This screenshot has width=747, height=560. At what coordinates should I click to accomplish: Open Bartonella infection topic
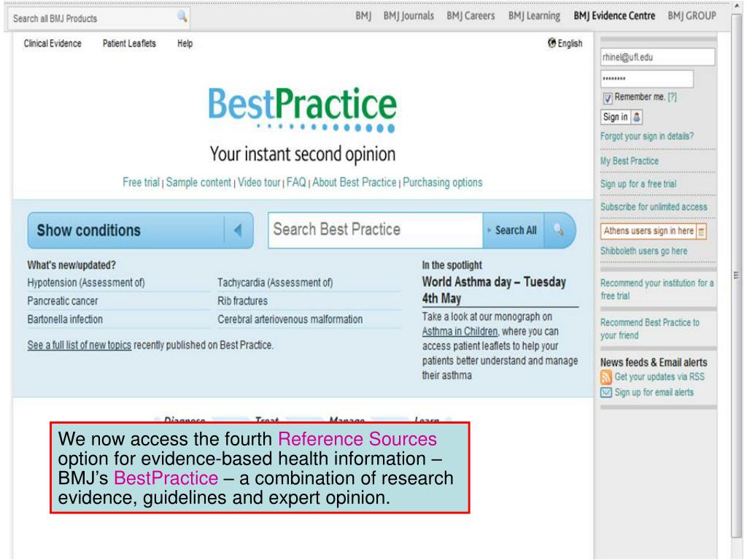click(x=65, y=319)
